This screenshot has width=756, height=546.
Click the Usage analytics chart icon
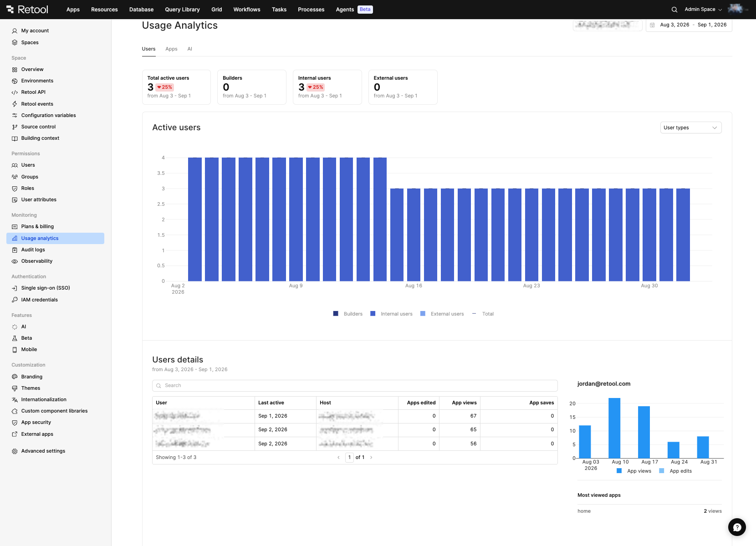click(15, 239)
